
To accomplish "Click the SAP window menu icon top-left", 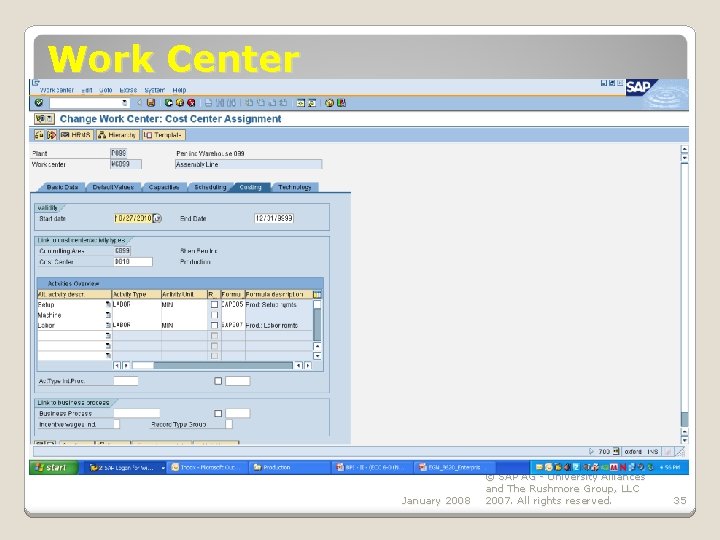I will click(x=35, y=83).
